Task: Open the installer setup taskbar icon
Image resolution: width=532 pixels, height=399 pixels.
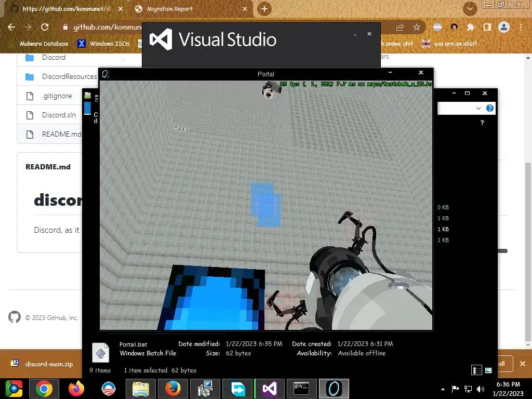Action: [x=205, y=389]
